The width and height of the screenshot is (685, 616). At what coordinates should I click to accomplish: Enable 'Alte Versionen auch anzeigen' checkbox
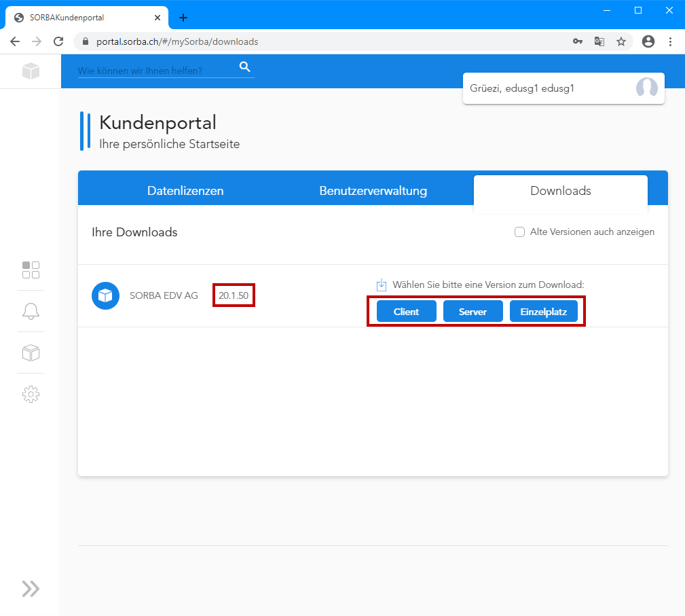pos(520,232)
